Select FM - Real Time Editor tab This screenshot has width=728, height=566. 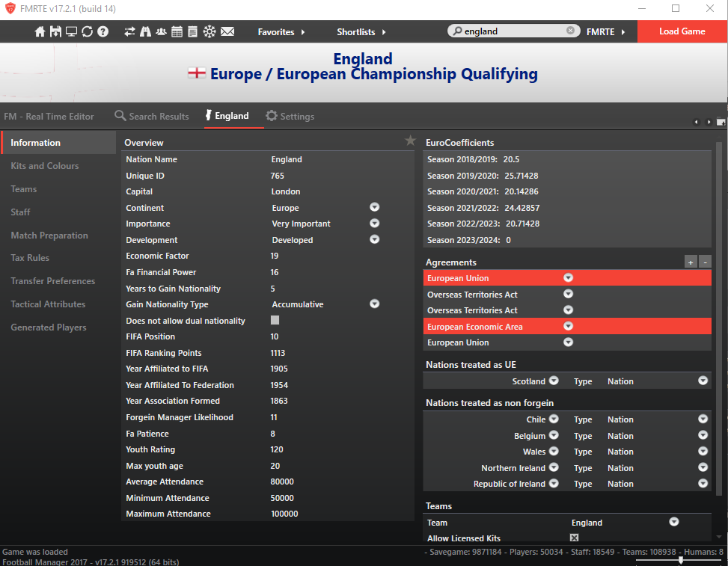[49, 117]
